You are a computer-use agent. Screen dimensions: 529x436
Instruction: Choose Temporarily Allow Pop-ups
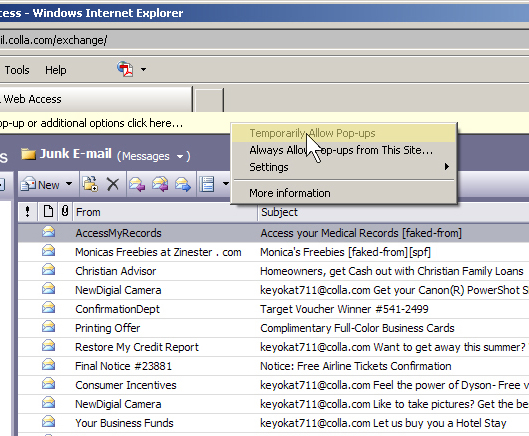(x=343, y=133)
